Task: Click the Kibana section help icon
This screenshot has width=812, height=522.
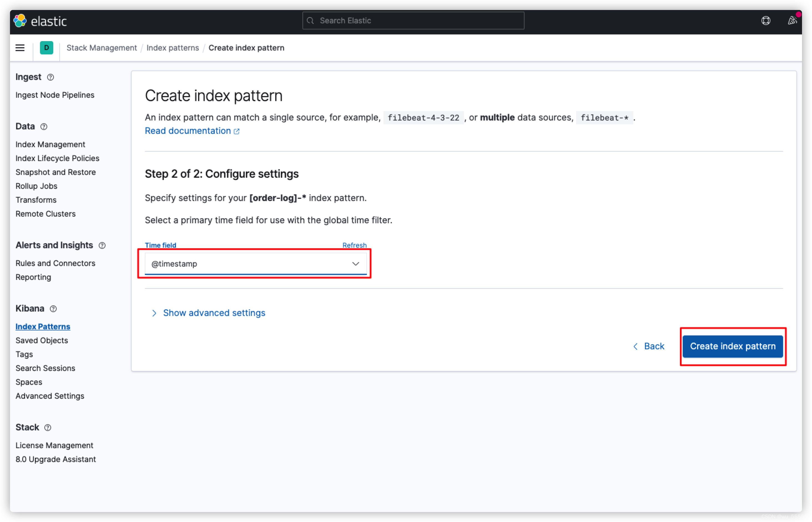Action: (53, 309)
